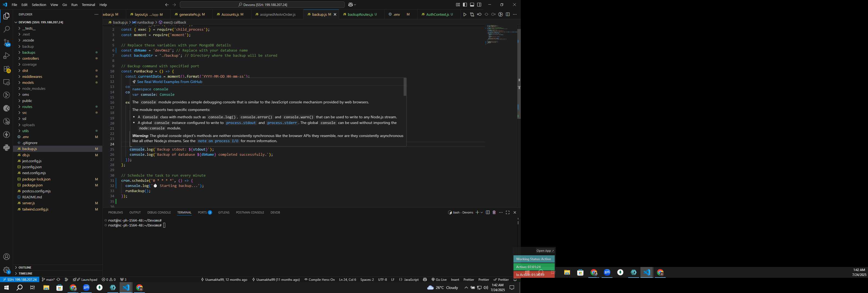Viewport: 868px width, 293px height.
Task: Kill terminal with trash icon
Action: point(494,212)
